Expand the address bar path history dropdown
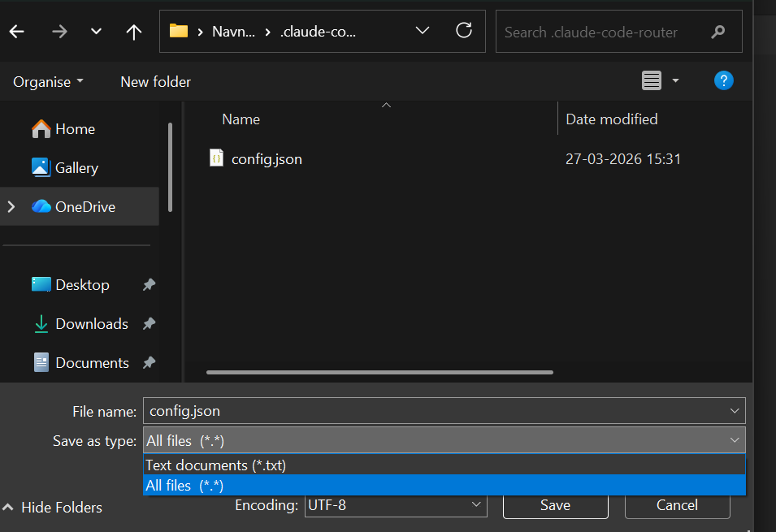The height and width of the screenshot is (532, 776). 423,31
